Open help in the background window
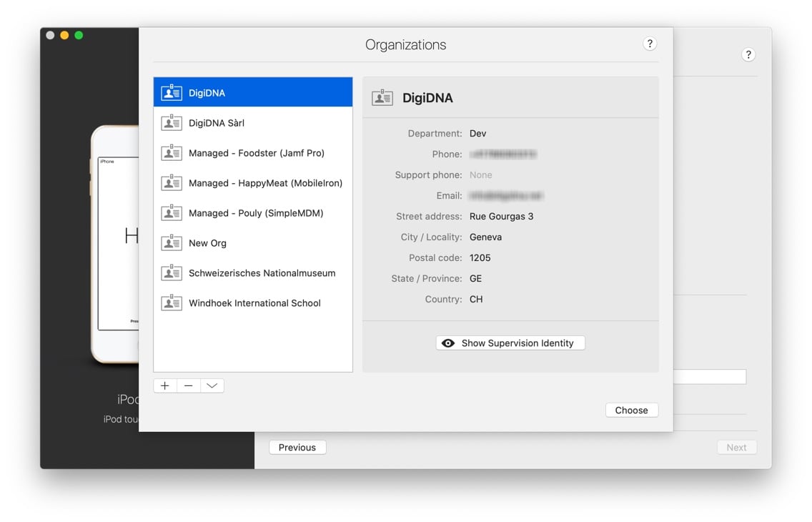 pos(748,55)
